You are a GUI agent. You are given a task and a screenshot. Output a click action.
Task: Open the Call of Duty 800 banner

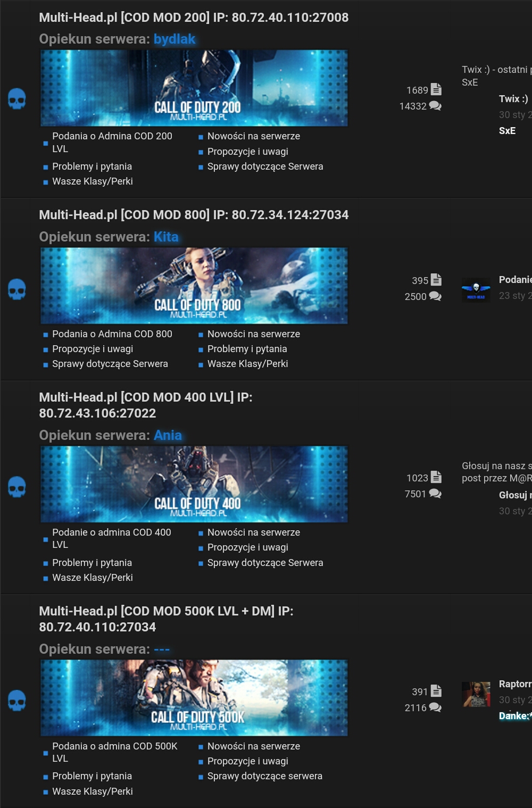click(194, 286)
